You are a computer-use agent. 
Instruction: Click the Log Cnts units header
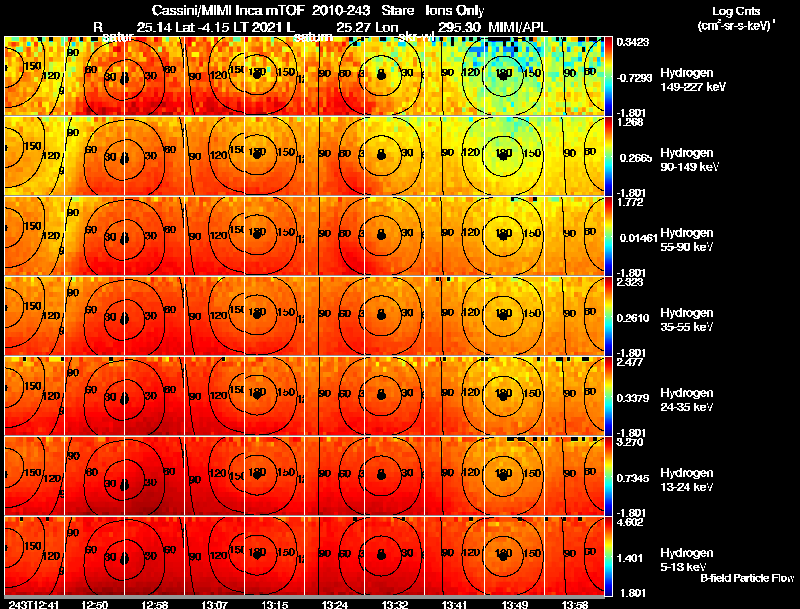coord(736,18)
